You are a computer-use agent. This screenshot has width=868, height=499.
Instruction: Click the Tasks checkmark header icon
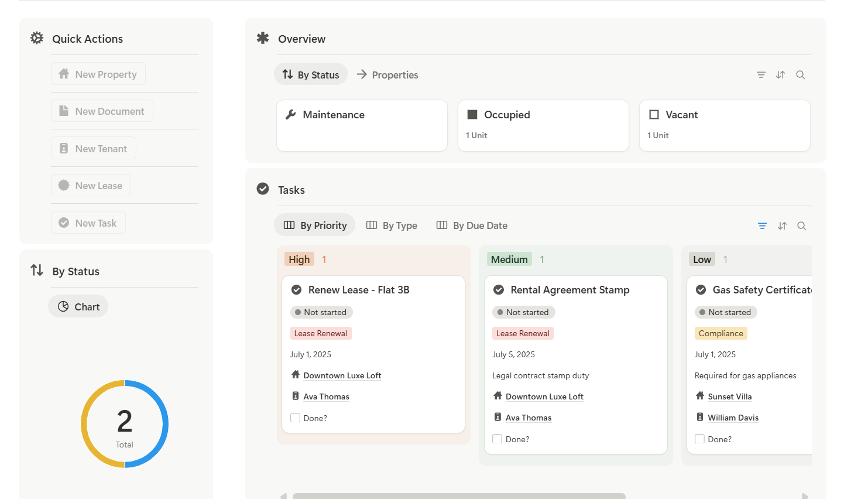pyautogui.click(x=263, y=189)
